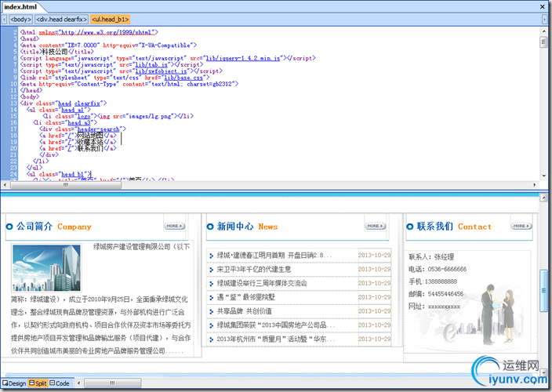Click the code pane vertical scrollbar thumb
The image size is (552, 392).
(544, 42)
